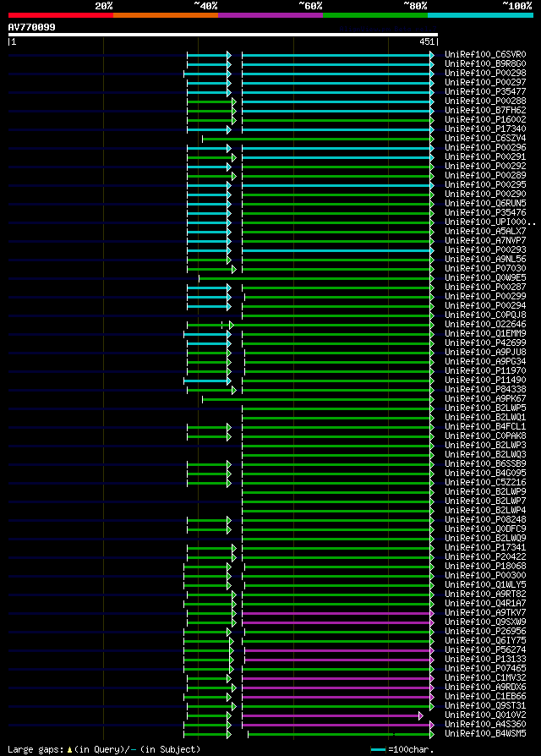This screenshot has height=756, width=541.
Task: Click the purple ~60% identity color segment
Action: point(270,15)
